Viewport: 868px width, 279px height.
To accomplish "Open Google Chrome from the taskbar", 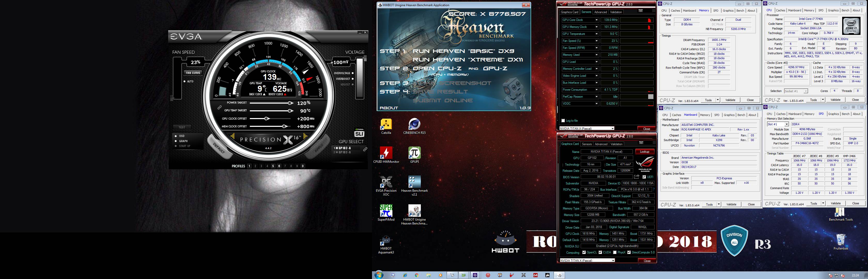I will click(x=416, y=275).
